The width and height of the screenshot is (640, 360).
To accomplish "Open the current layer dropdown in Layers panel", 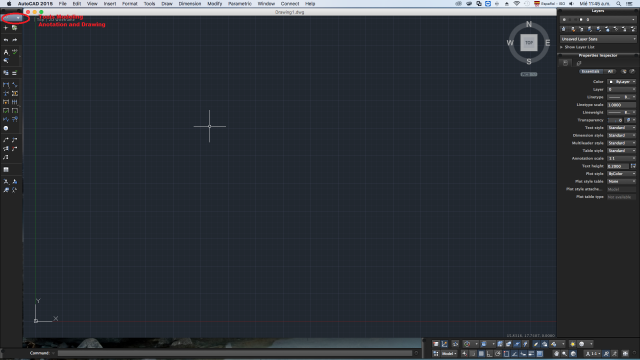I will pos(598,19).
